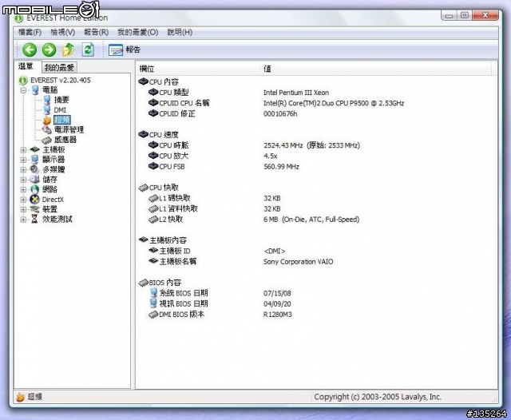Click the 裝置 devices icon in tree
This screenshot has width=511, height=420.
(x=34, y=209)
